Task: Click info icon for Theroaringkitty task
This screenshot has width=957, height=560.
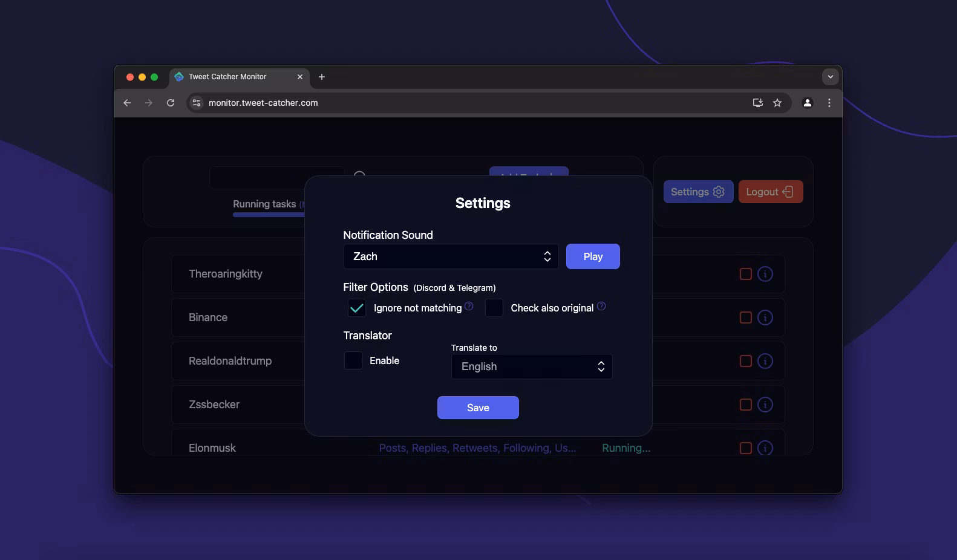Action: [765, 274]
